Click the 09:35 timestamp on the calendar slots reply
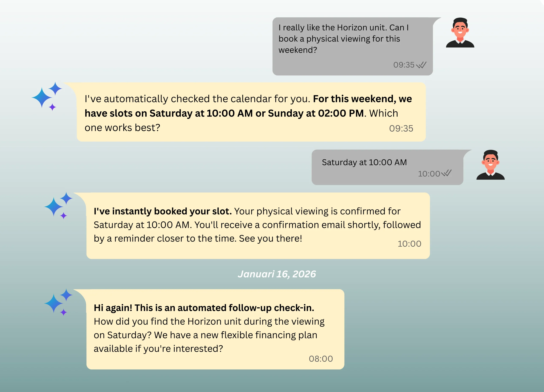Screen dimensions: 544x392 point(401,129)
